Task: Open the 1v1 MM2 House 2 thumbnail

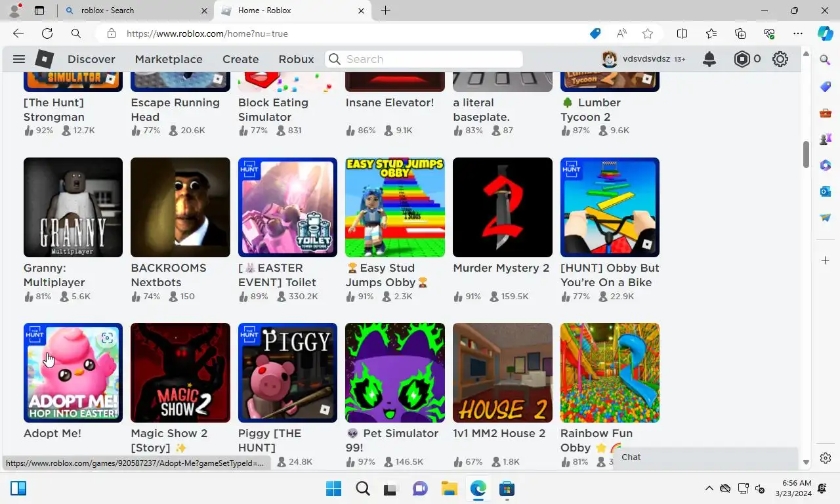Action: pyautogui.click(x=503, y=373)
